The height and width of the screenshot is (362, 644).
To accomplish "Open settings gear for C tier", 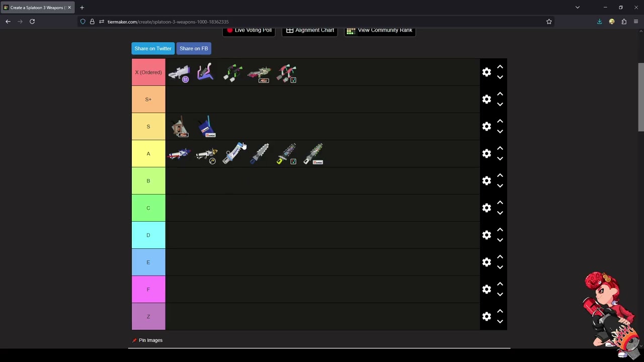I will 487,208.
